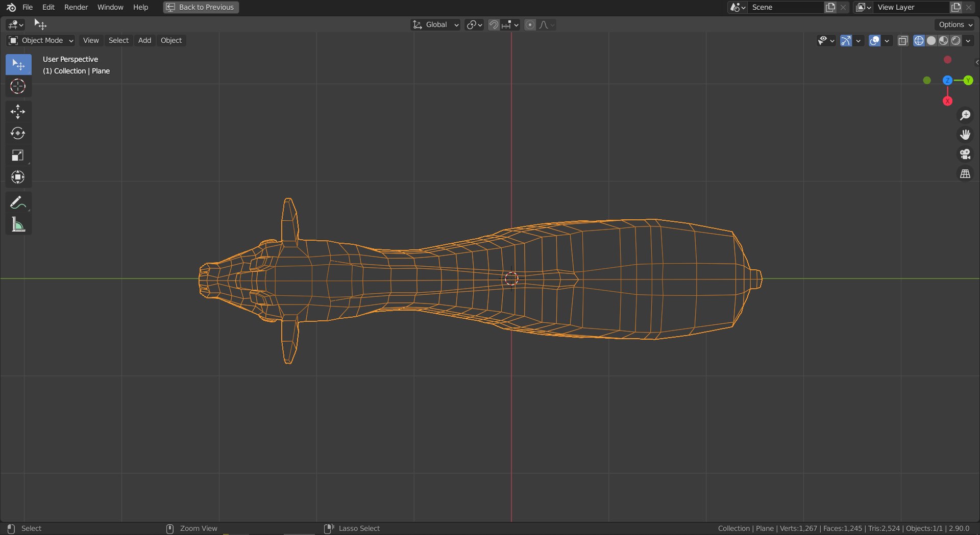Screen dimensions: 980x535
Task: Open Object Mode dropdown
Action: (41, 40)
